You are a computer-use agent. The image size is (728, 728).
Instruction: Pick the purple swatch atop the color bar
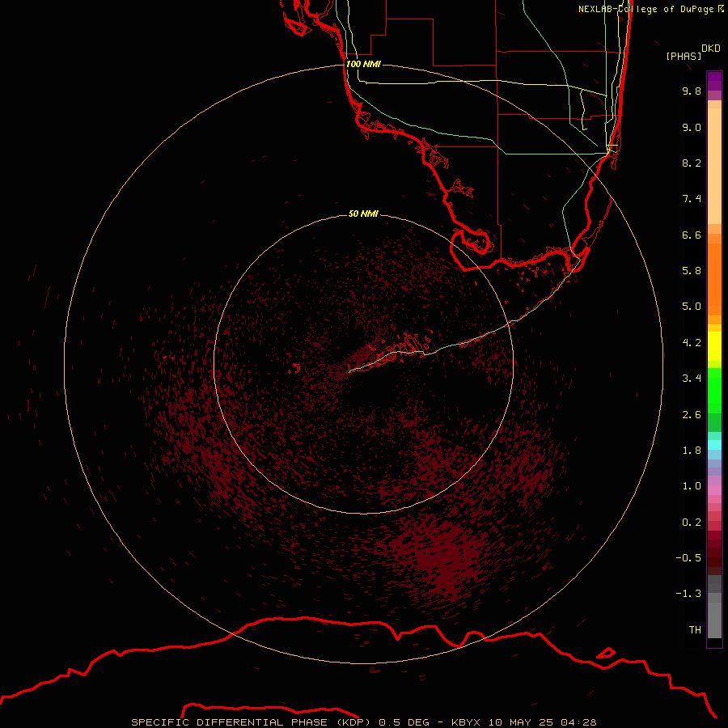(714, 81)
